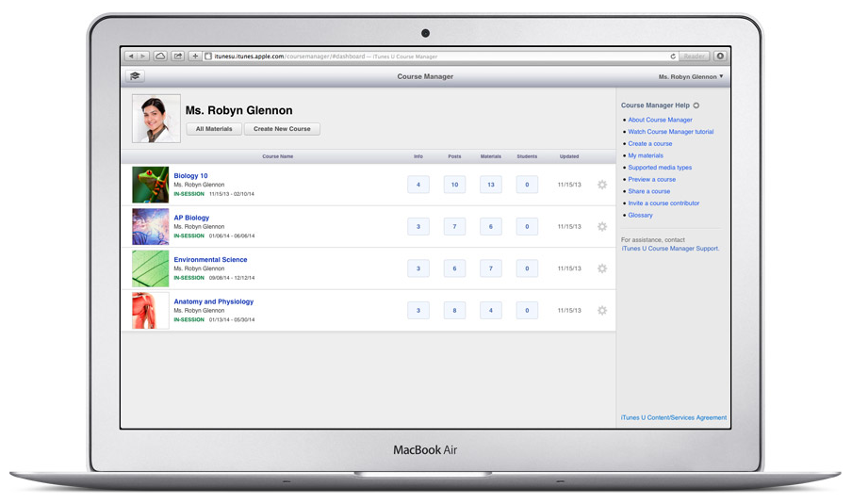Click AP Biology Posts count 7

coord(454,227)
